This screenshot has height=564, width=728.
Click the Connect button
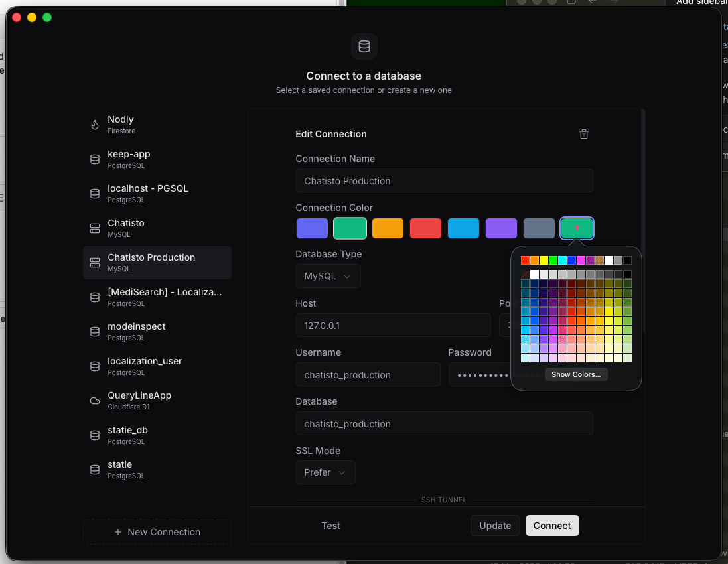pos(552,526)
